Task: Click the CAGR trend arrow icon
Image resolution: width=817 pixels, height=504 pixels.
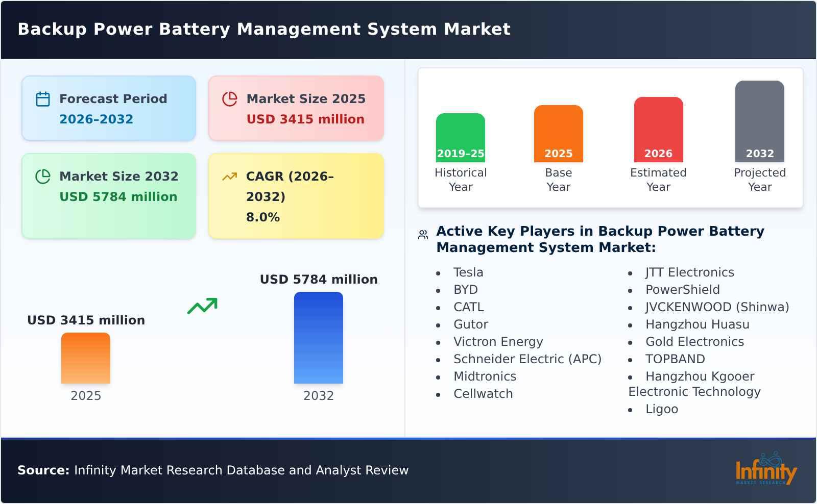Action: point(230,175)
